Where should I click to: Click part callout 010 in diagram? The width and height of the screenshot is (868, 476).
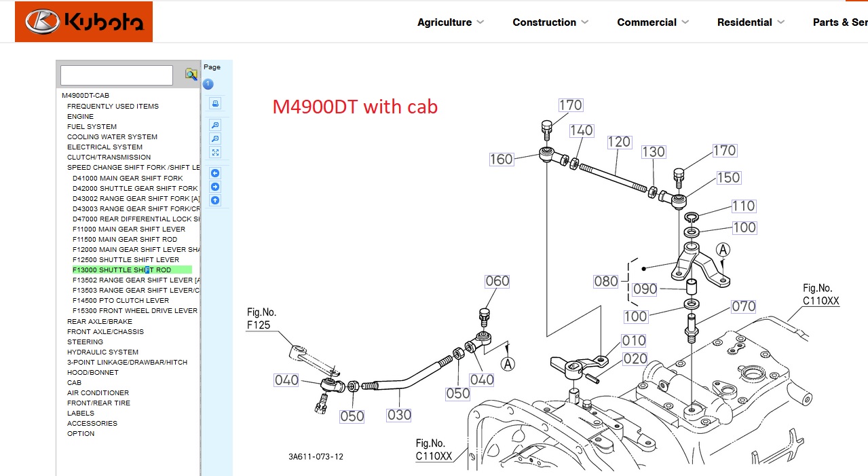coord(634,340)
